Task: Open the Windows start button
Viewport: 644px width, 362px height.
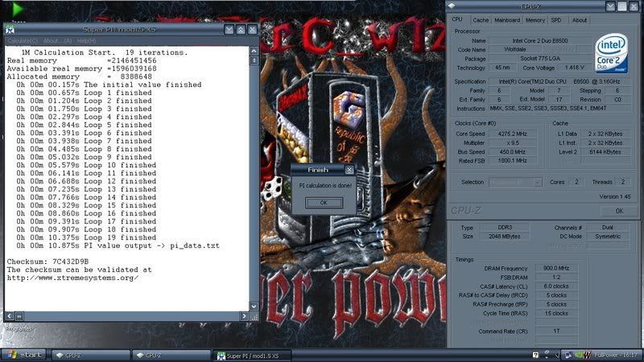Action: pos(23,355)
